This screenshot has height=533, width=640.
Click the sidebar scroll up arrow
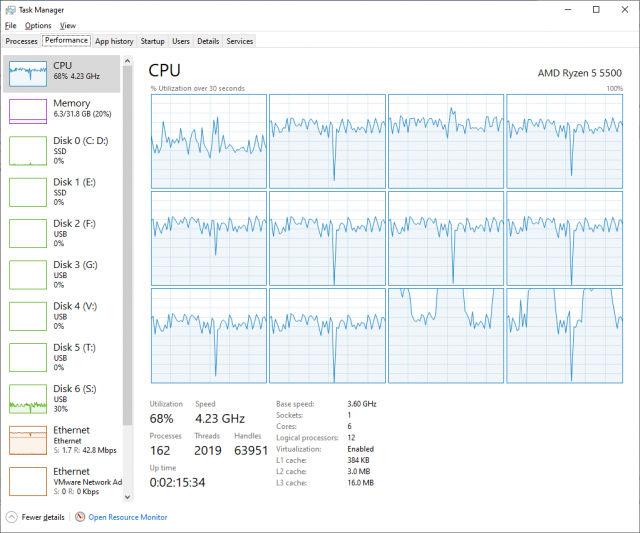tap(127, 61)
